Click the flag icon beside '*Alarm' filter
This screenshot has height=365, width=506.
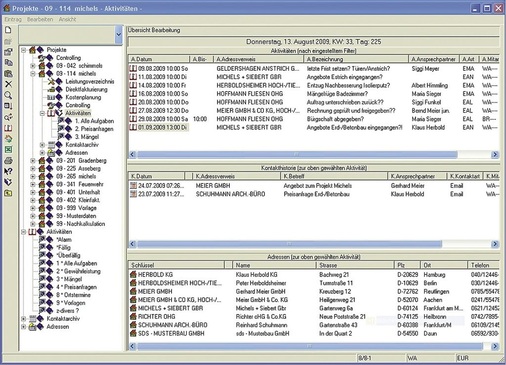[x=42, y=240]
